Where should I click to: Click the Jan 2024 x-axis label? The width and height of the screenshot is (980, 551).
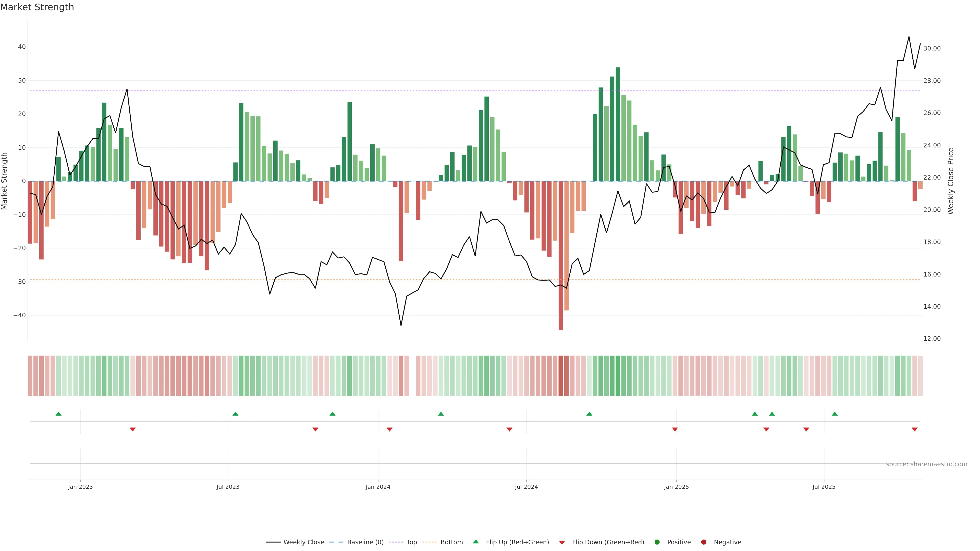pyautogui.click(x=378, y=487)
